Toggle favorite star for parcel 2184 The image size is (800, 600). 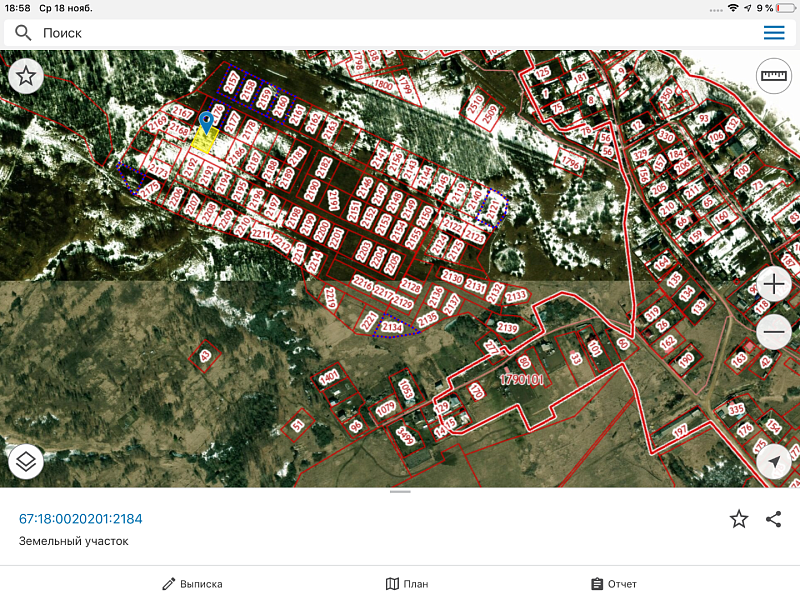tap(738, 518)
